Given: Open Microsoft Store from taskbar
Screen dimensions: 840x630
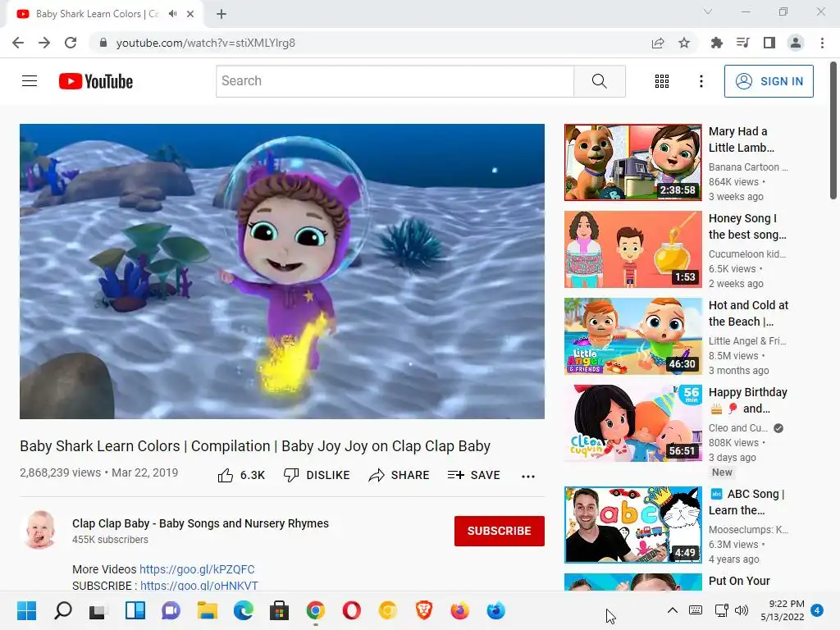Looking at the screenshot, I should pyautogui.click(x=279, y=610).
